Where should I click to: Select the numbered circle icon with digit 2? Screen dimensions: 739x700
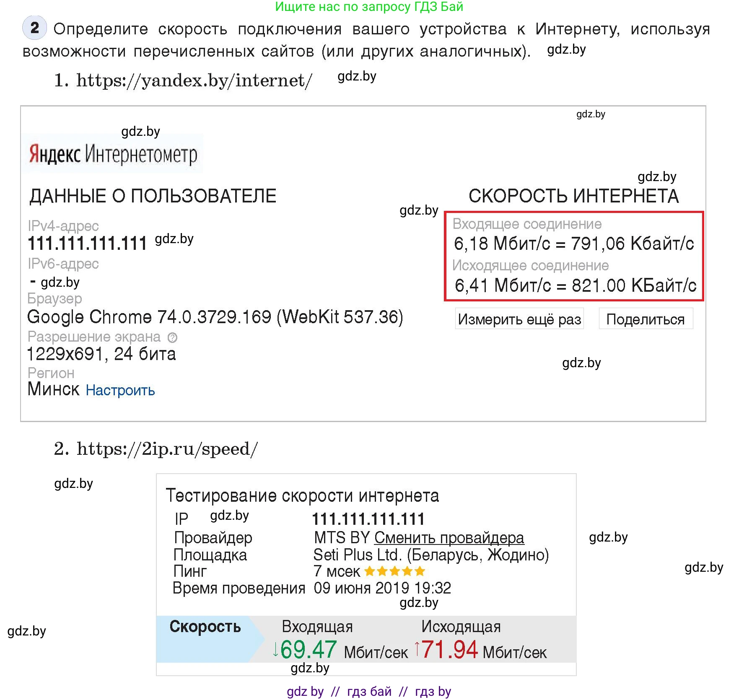pyautogui.click(x=34, y=29)
